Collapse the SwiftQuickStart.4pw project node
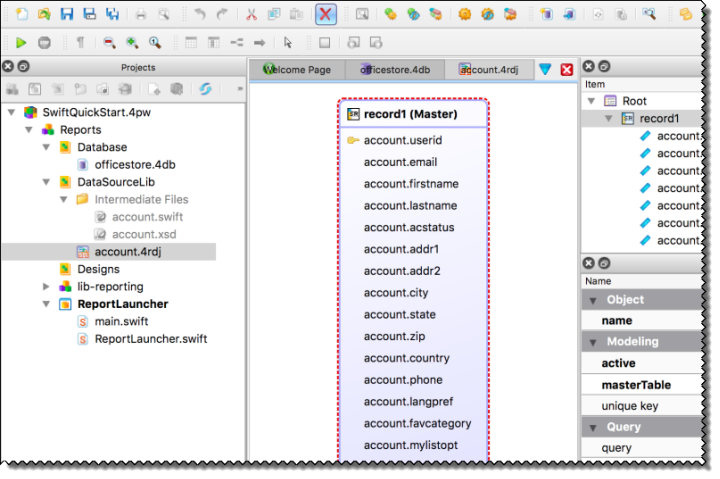This screenshot has height=479, width=720. pos(11,112)
